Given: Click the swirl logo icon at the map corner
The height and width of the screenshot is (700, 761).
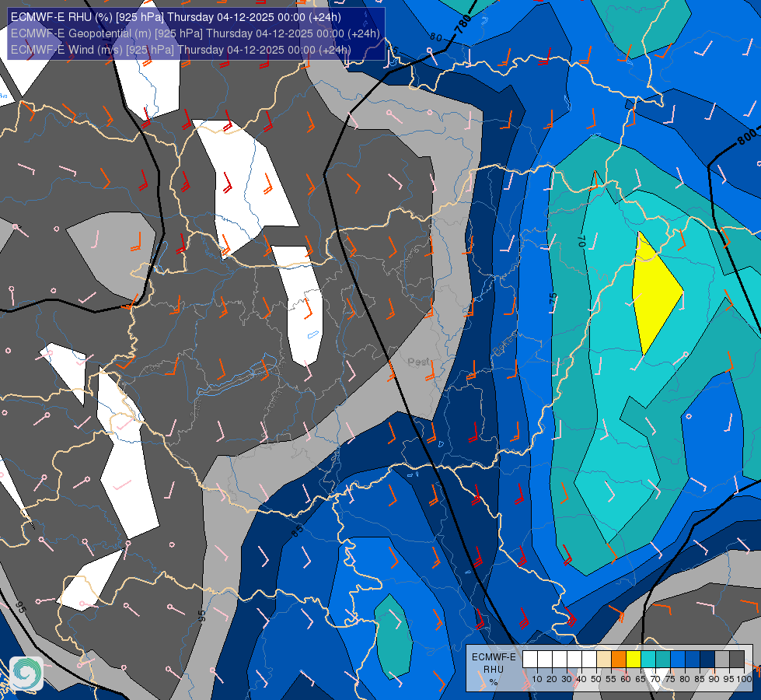Looking at the screenshot, I should point(26,673).
